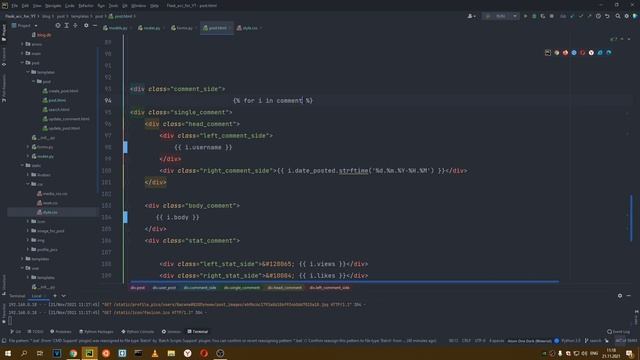
Task: Open the View menu
Action: click(37, 6)
